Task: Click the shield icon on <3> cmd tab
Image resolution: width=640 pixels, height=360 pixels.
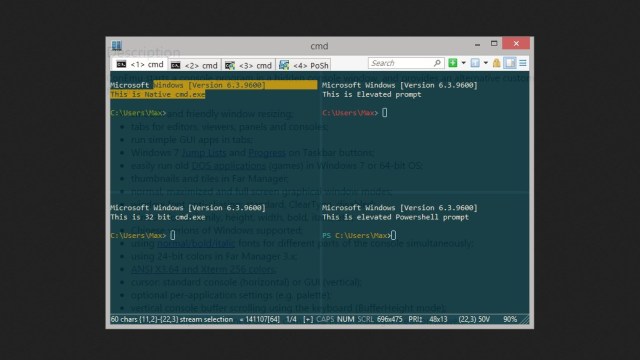Action: click(x=230, y=65)
